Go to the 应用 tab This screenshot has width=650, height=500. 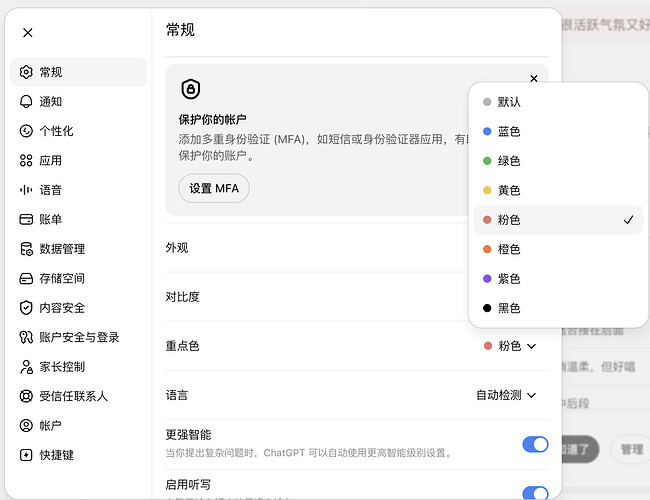[78, 160]
